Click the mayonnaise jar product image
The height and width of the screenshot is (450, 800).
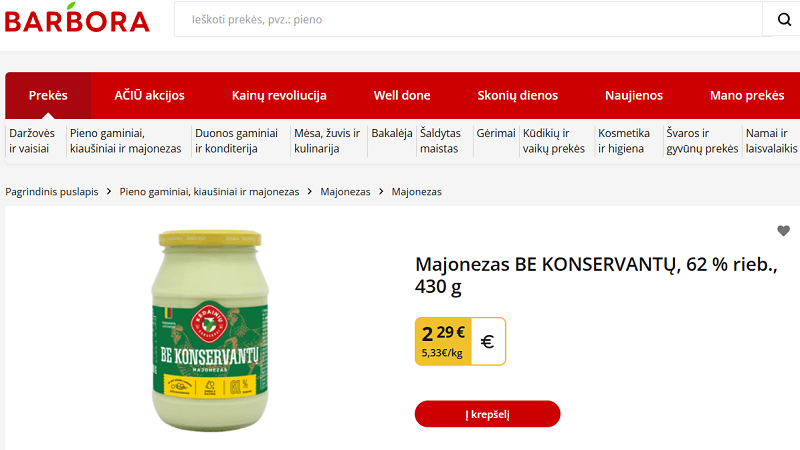[210, 331]
